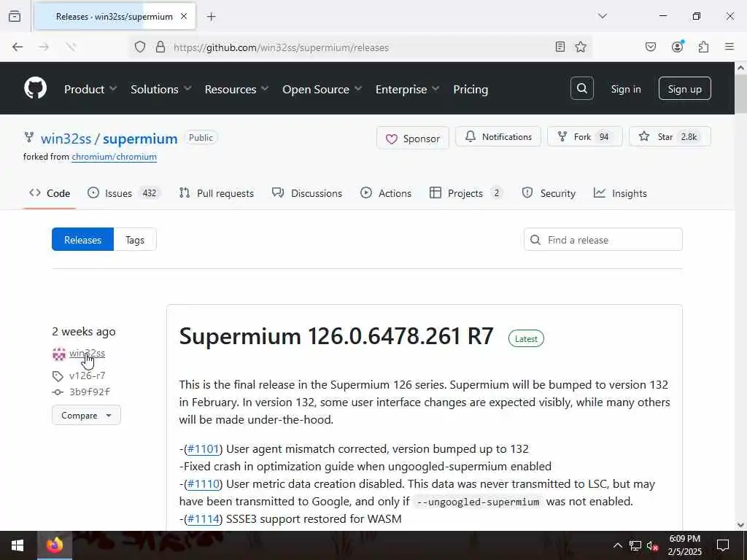Open the Actions tab
This screenshot has width=747, height=560.
[x=386, y=192]
